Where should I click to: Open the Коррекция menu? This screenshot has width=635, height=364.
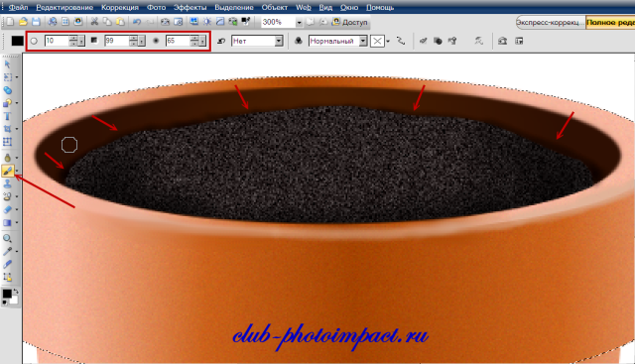point(120,7)
